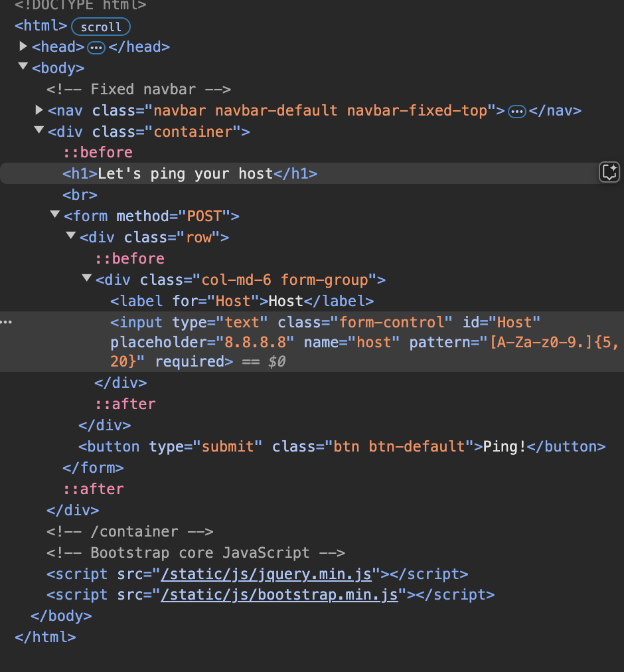
Task: Click the Fixed navbar comment line
Action: pos(139,89)
